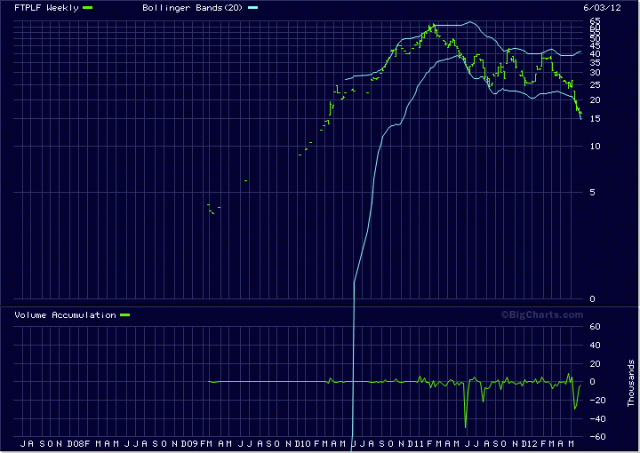Viewport: 640px width, 453px height.
Task: Click the Volume Accumulation panel title
Action: pos(65,315)
